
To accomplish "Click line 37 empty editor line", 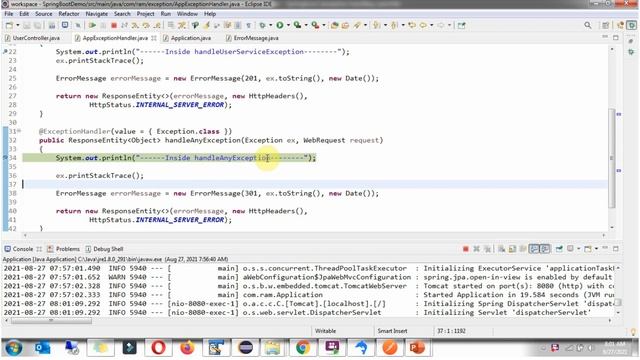I will coord(314,184).
